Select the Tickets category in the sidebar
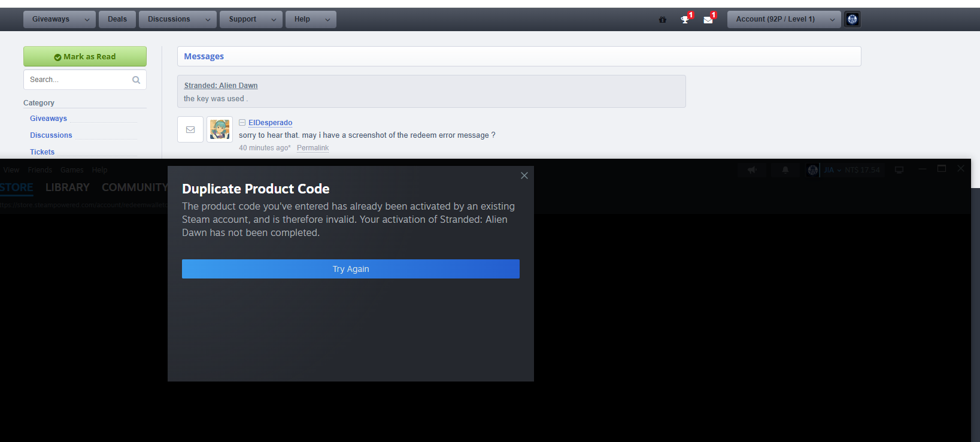Screen dimensions: 980x442 pos(42,152)
